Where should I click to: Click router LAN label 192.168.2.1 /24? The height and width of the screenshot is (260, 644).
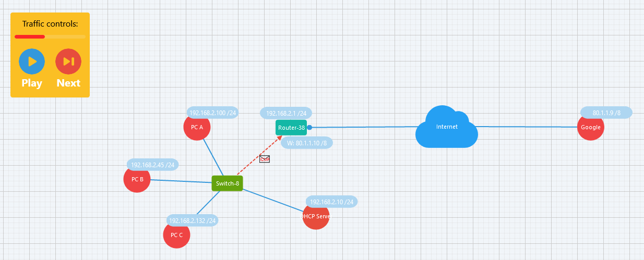tap(286, 113)
